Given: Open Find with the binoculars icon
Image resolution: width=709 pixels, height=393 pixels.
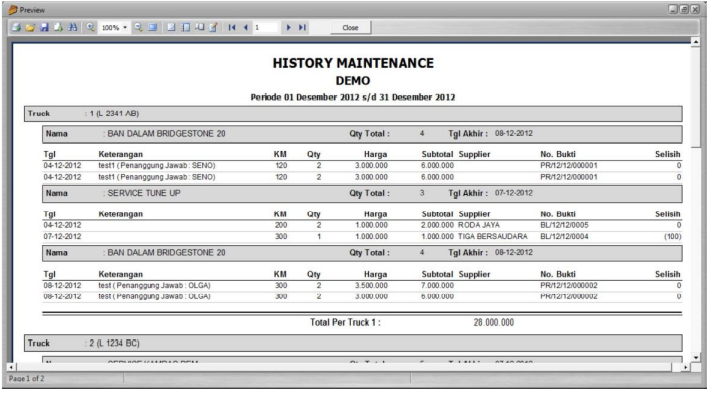Looking at the screenshot, I should [72, 28].
